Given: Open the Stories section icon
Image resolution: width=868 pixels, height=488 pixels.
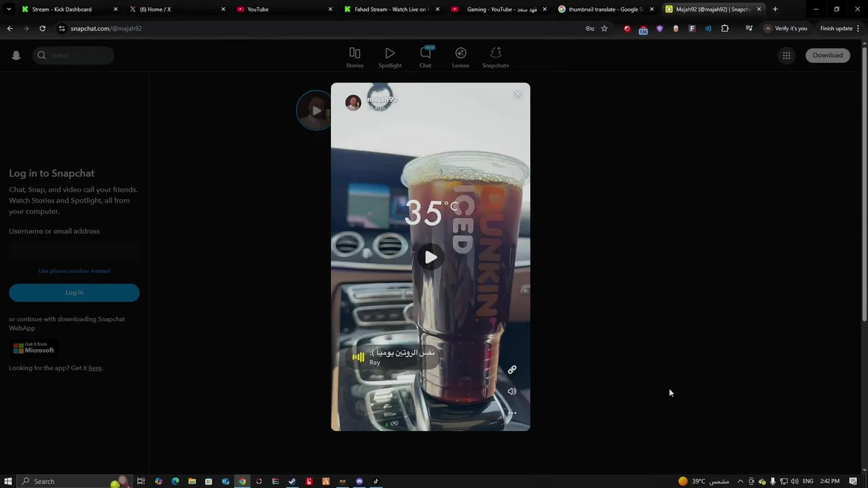Looking at the screenshot, I should pos(355,58).
